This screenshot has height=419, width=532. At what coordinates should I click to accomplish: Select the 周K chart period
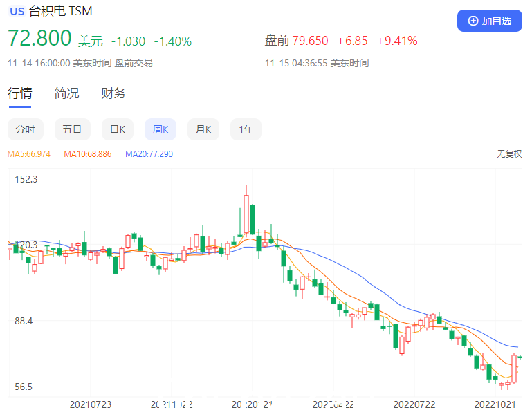click(160, 129)
